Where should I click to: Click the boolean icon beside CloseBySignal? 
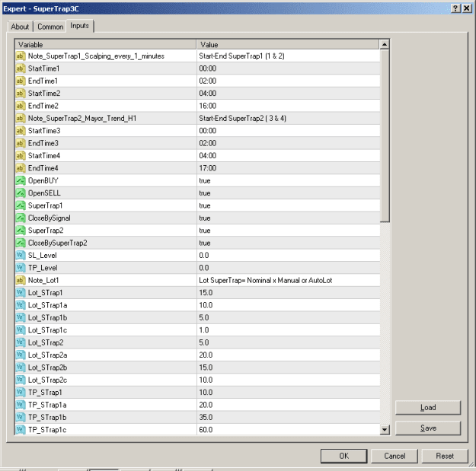click(x=21, y=218)
